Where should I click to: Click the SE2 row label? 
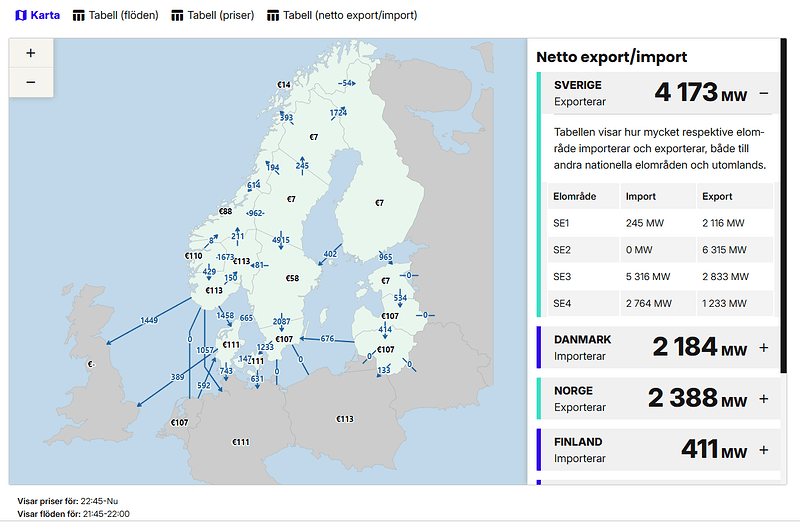pyautogui.click(x=562, y=250)
